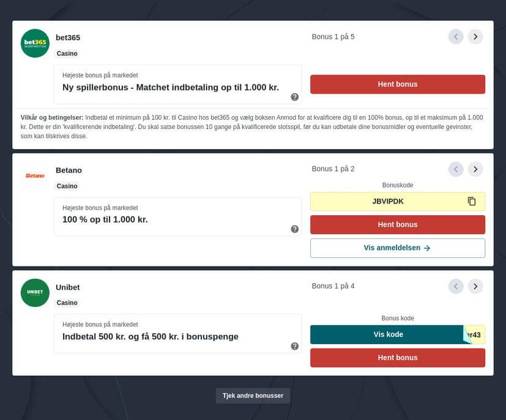Show previous bet365 bonus
This screenshot has height=420, width=506.
(x=456, y=37)
